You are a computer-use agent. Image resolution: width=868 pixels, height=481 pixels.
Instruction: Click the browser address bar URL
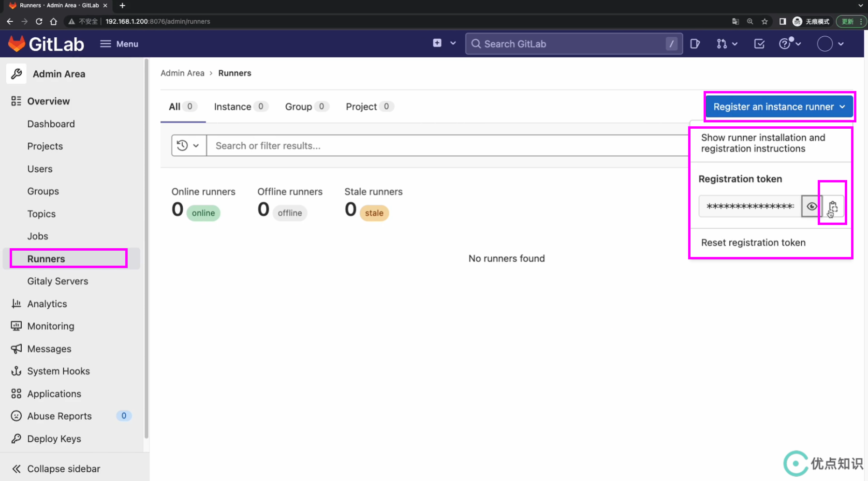coord(158,21)
